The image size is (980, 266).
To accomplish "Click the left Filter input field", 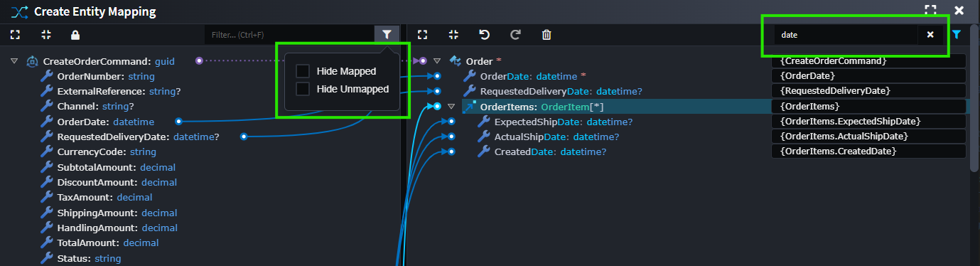I will point(289,34).
